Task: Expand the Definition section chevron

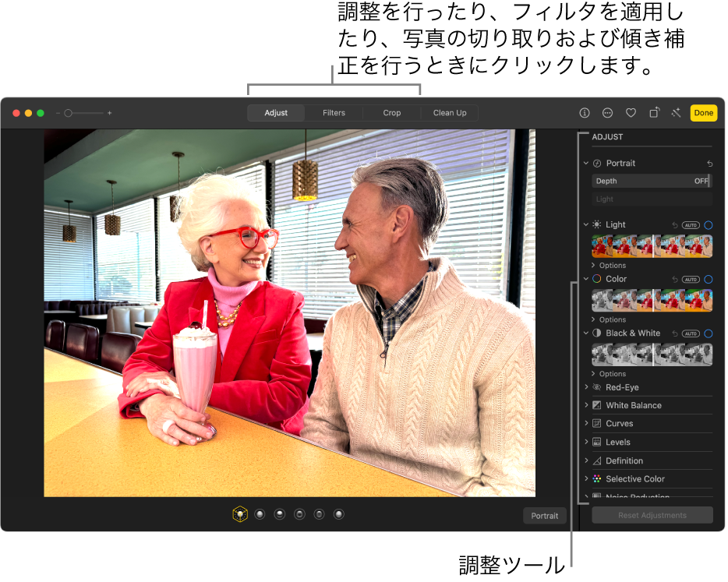Action: point(588,462)
